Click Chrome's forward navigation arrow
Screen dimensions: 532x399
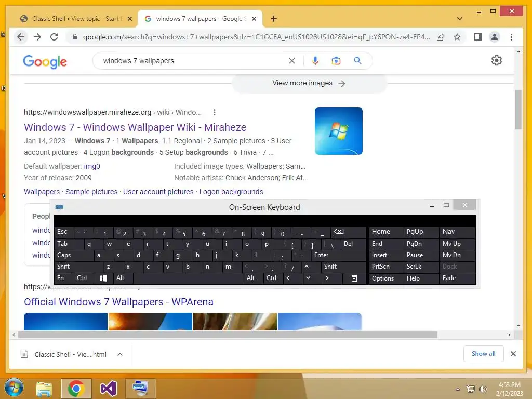pyautogui.click(x=37, y=37)
